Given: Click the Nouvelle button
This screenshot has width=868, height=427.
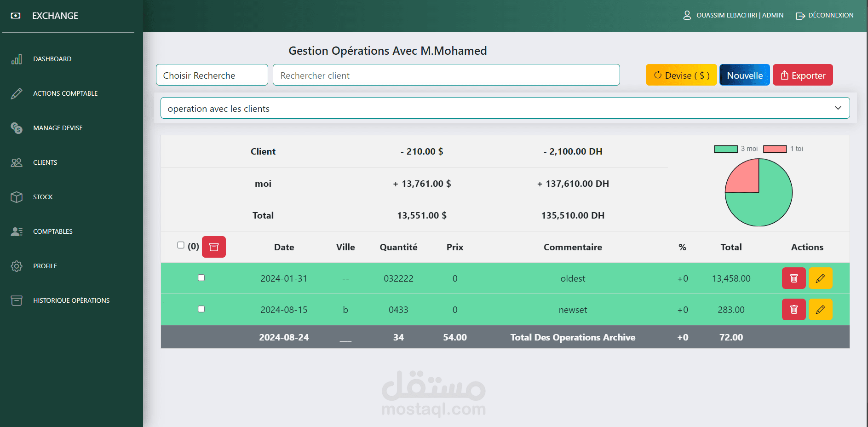Looking at the screenshot, I should coord(744,75).
